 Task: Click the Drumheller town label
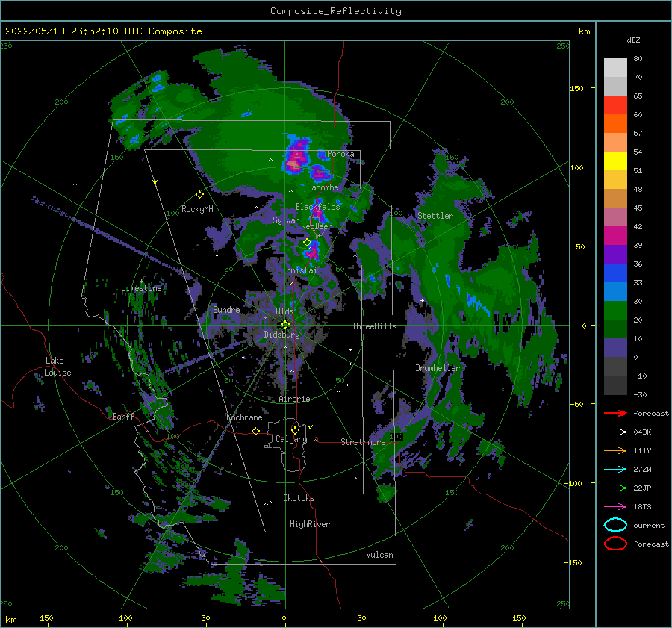click(438, 368)
